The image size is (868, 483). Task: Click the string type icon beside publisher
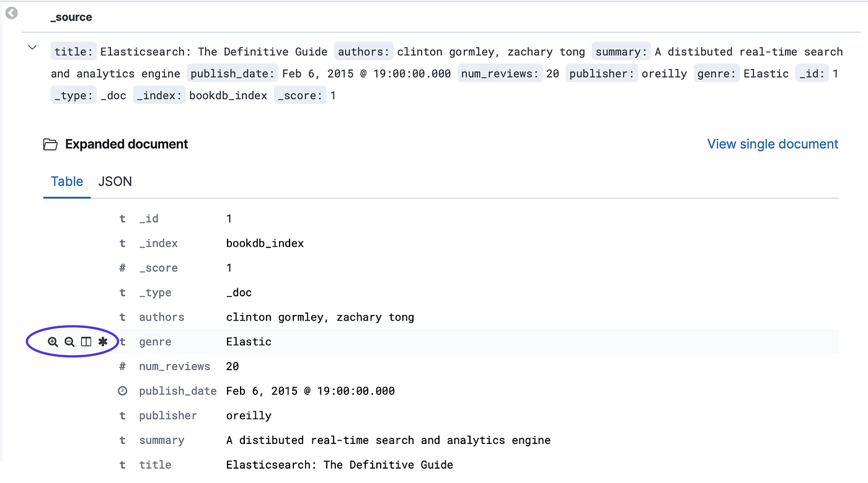pyautogui.click(x=123, y=416)
